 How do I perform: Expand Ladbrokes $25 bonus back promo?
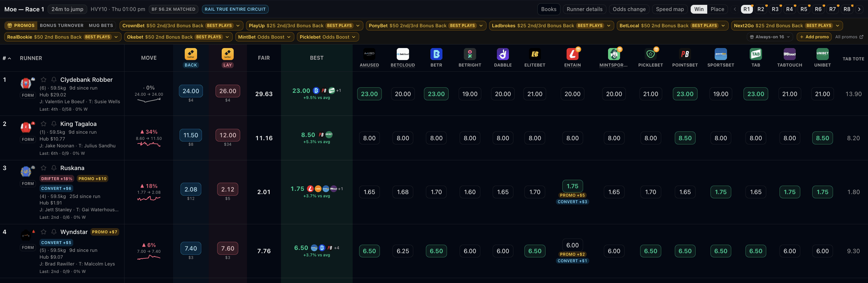coord(551,26)
